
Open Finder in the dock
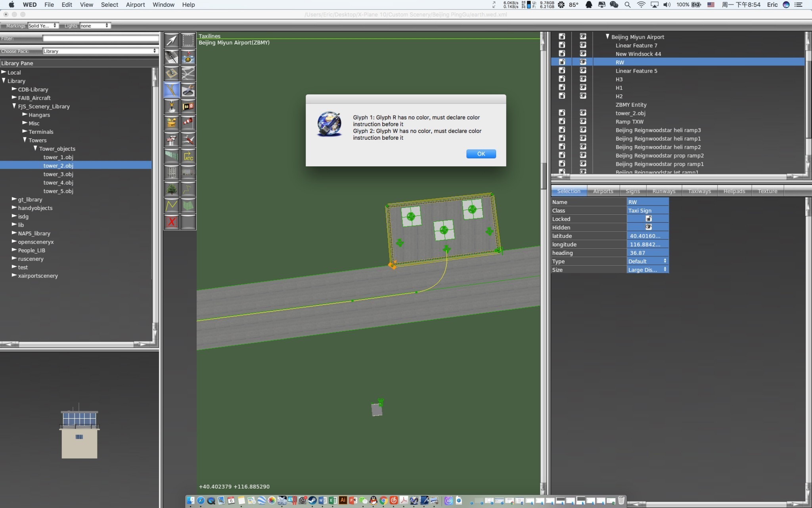(x=191, y=500)
